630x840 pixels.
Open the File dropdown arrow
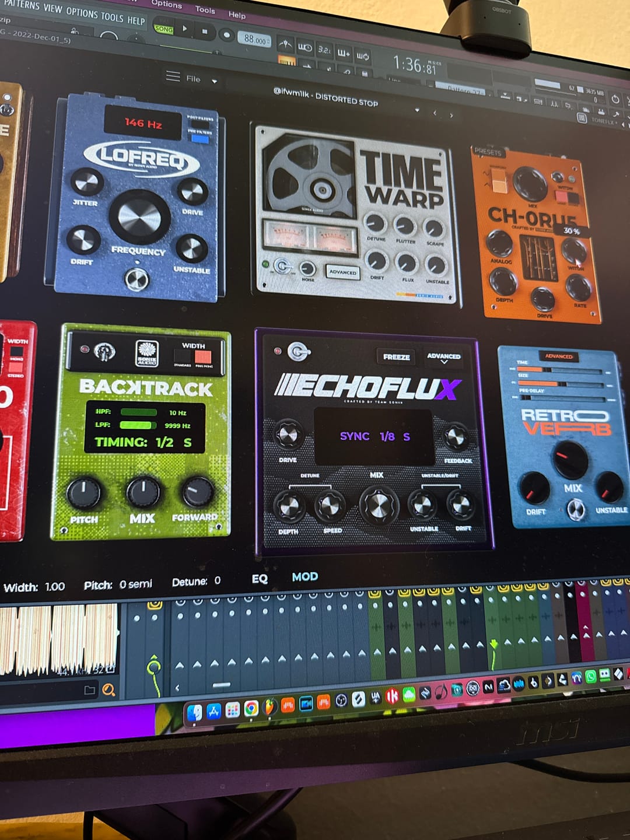pos(215,82)
